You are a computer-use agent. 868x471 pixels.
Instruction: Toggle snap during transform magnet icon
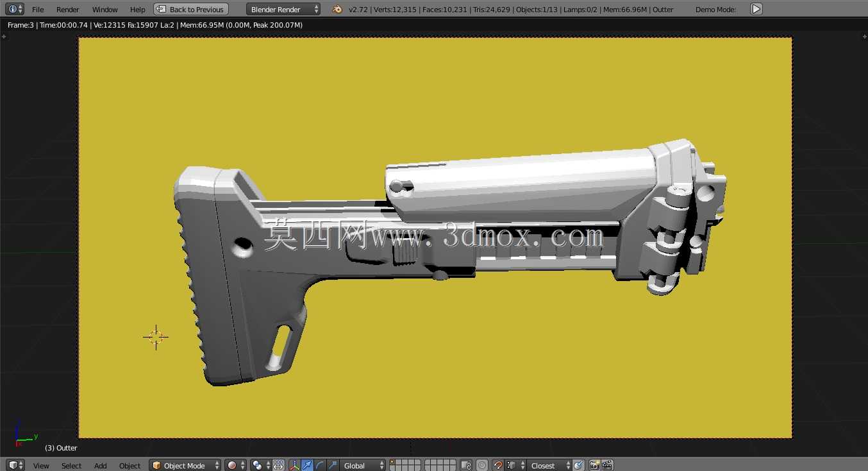pyautogui.click(x=498, y=465)
